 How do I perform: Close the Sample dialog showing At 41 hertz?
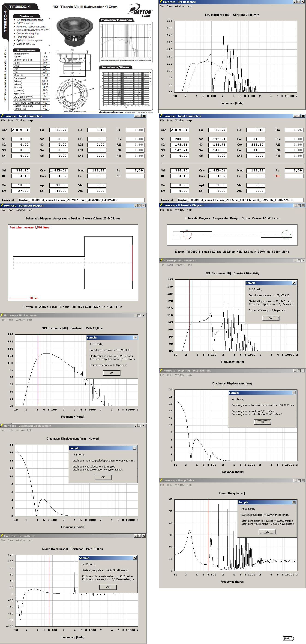tap(135, 338)
